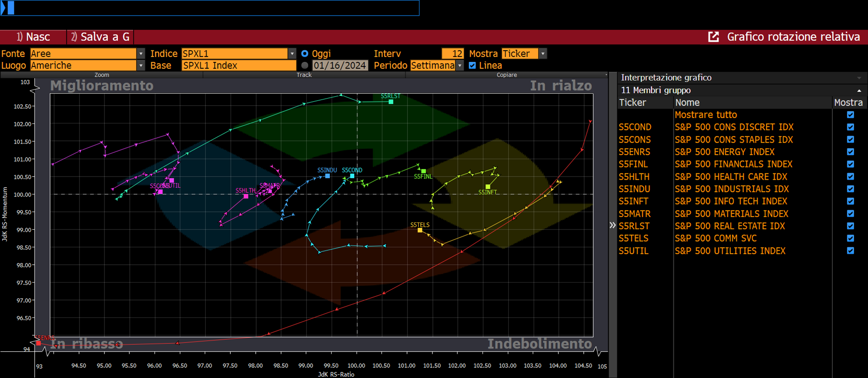
Task: Open the Luogo Americhe dropdown
Action: coord(141,66)
